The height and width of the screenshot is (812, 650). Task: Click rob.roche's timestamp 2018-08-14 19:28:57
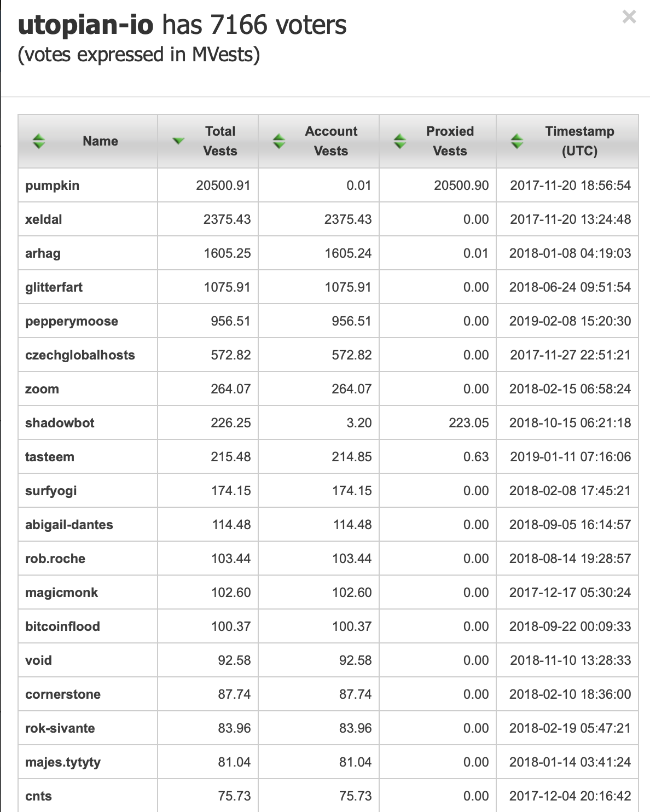tap(570, 559)
